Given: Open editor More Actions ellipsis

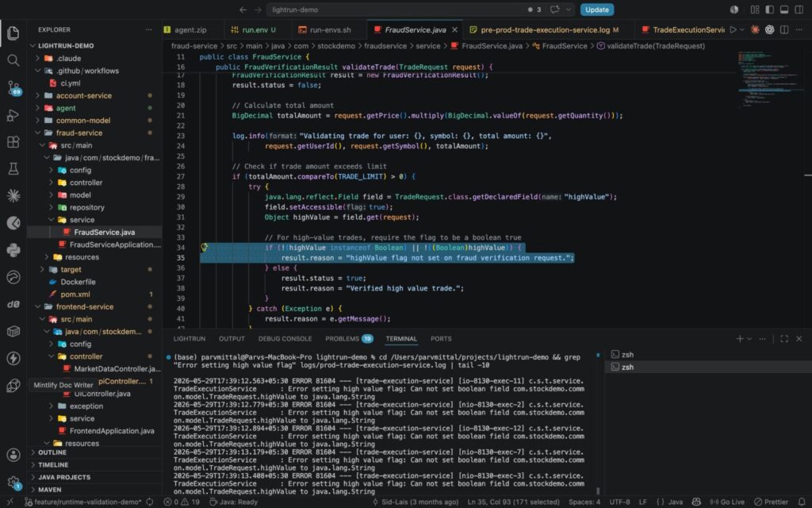Looking at the screenshot, I should 799,29.
